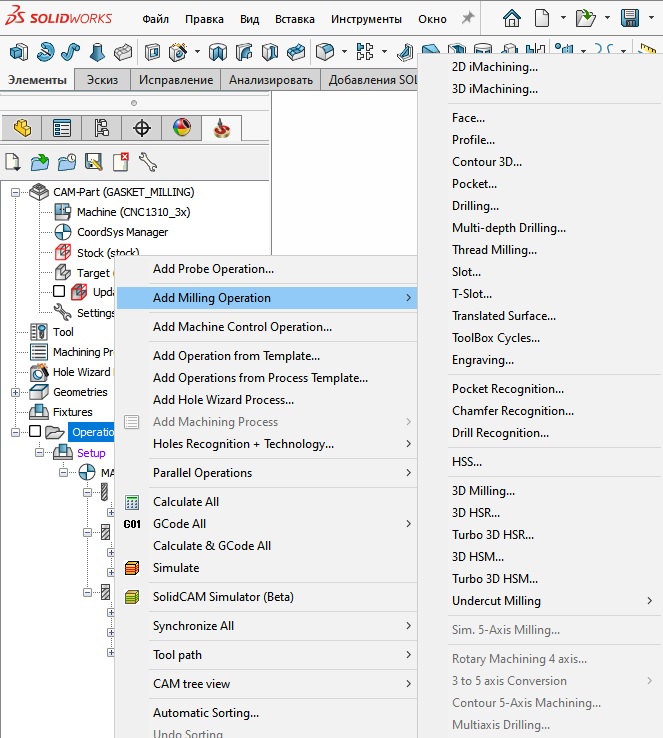Open a file with the folder arrow icon
The height and width of the screenshot is (738, 663).
[585, 18]
